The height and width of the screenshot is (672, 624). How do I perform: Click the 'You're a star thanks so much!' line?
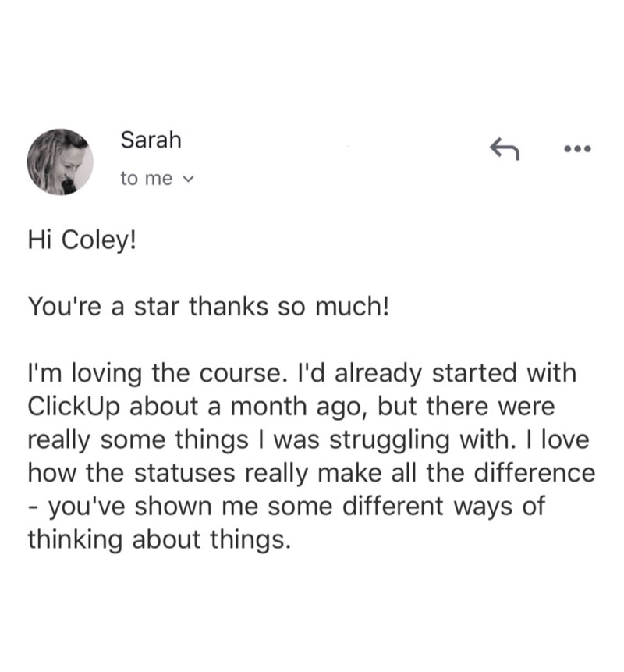209,307
